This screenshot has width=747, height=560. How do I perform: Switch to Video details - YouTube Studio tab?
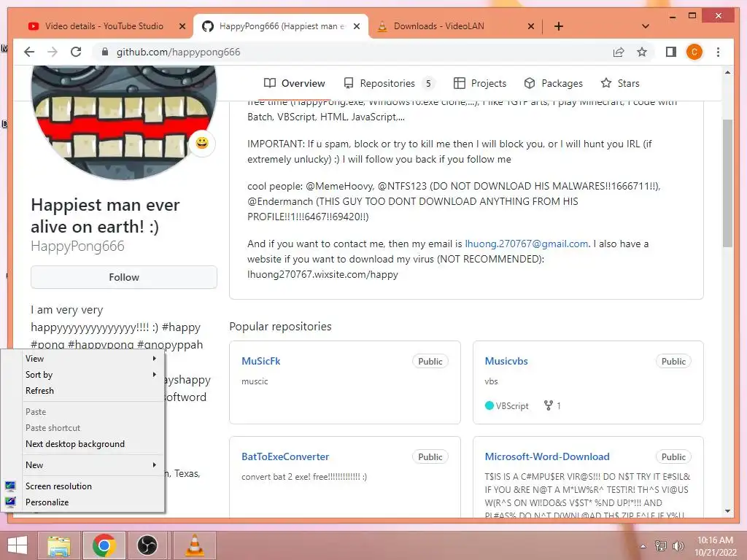(x=104, y=26)
